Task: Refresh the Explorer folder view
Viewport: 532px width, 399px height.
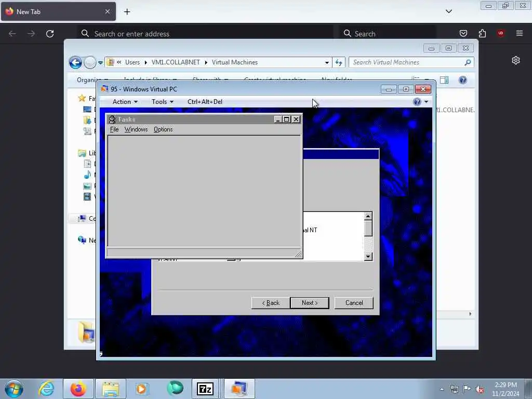Action: coord(339,62)
